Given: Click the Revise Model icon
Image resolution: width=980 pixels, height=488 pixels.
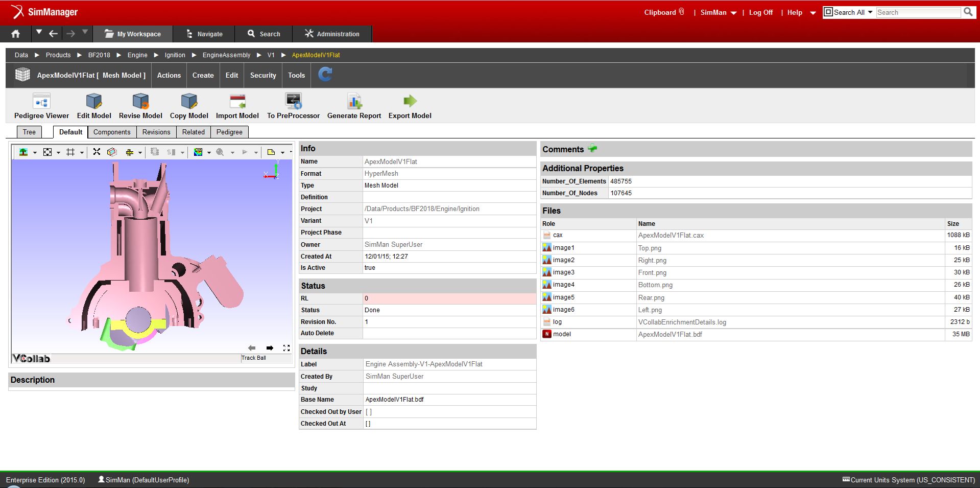Looking at the screenshot, I should (140, 101).
